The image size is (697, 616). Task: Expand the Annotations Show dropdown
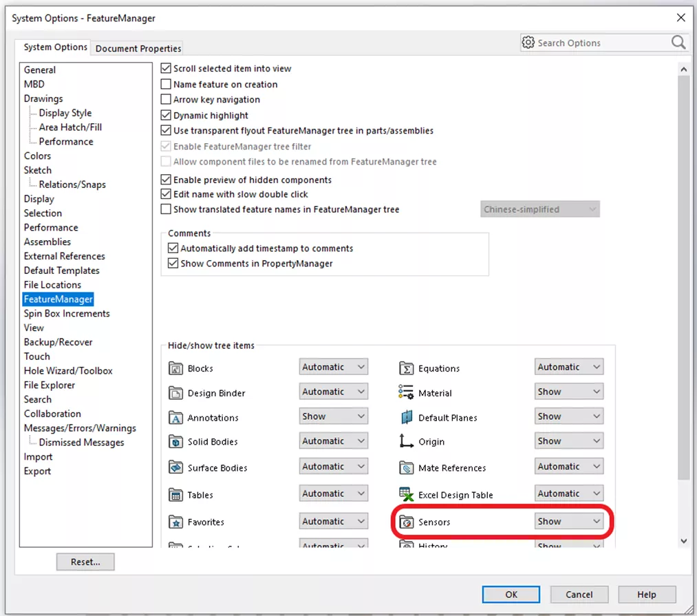coord(333,416)
